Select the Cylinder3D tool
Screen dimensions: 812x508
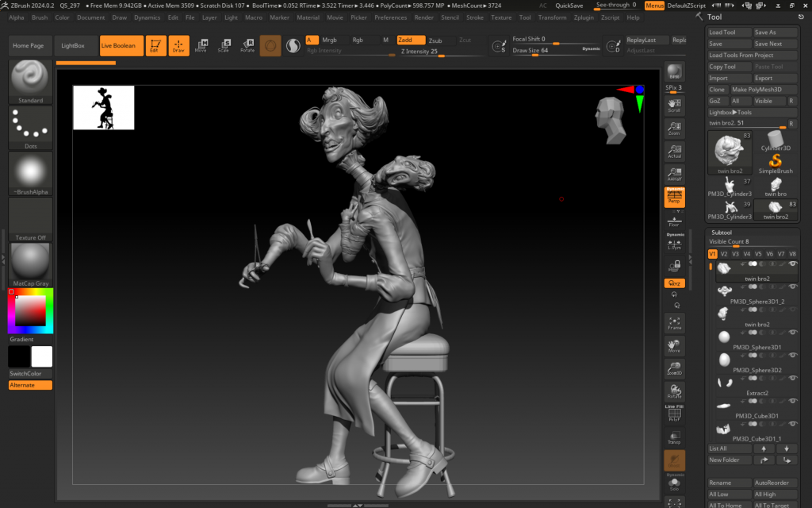[776, 141]
